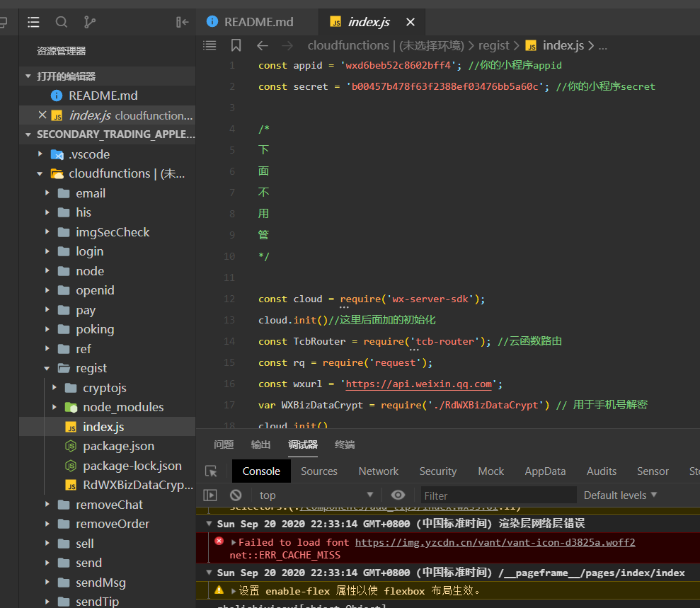Image resolution: width=700 pixels, height=608 pixels.
Task: Select the Sources devtools tab
Action: click(x=319, y=471)
